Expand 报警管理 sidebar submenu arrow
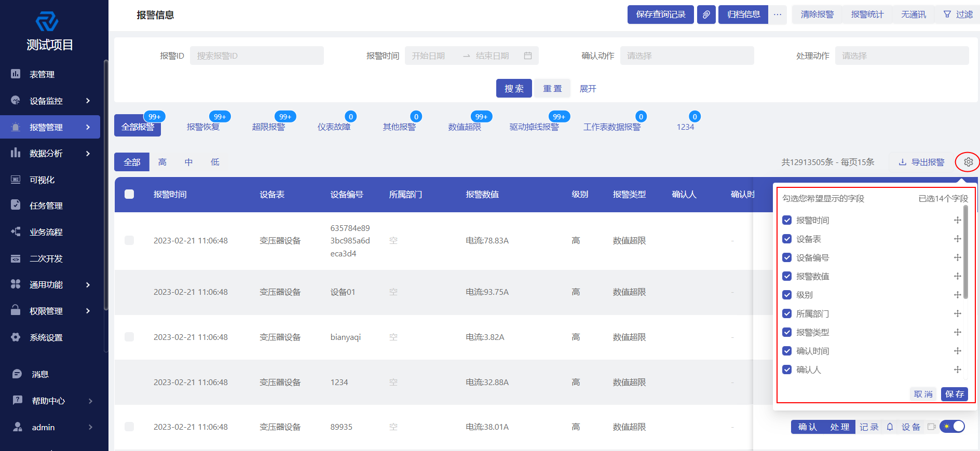 click(88, 127)
